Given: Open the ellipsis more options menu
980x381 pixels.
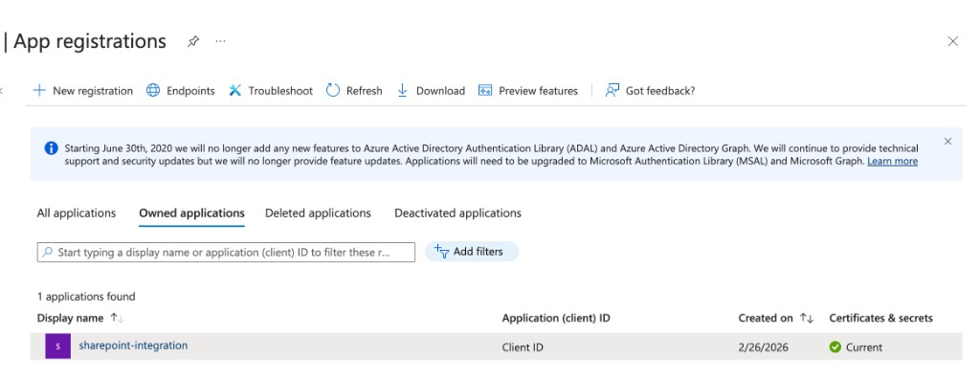Looking at the screenshot, I should 220,41.
